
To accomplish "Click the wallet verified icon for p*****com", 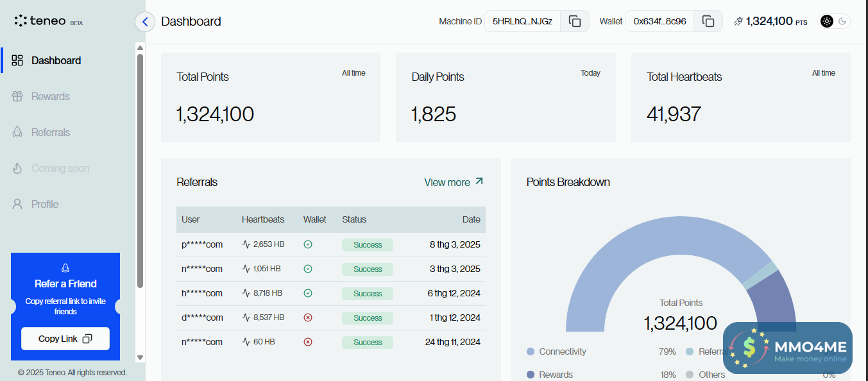I will pos(308,244).
